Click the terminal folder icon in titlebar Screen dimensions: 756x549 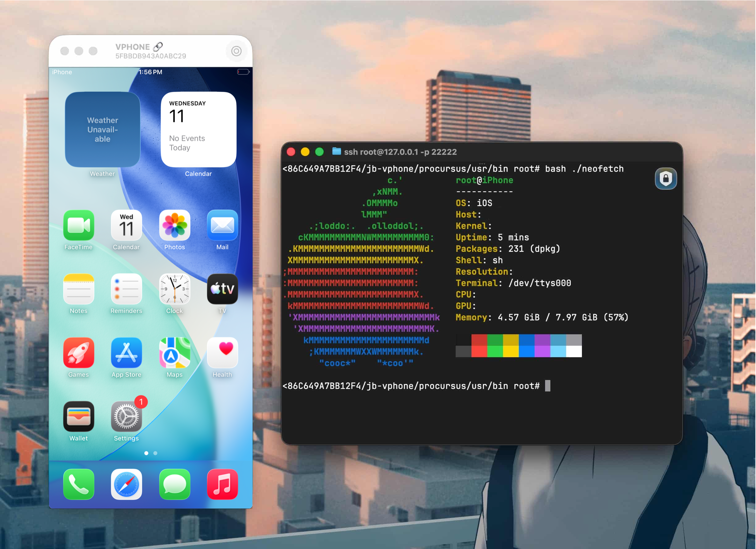(x=337, y=152)
